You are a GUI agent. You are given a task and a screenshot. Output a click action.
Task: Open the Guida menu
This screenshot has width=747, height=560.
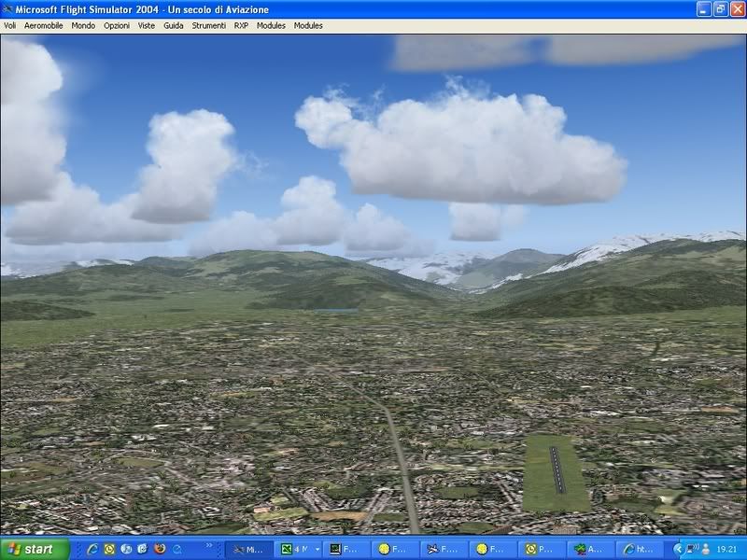tap(174, 26)
